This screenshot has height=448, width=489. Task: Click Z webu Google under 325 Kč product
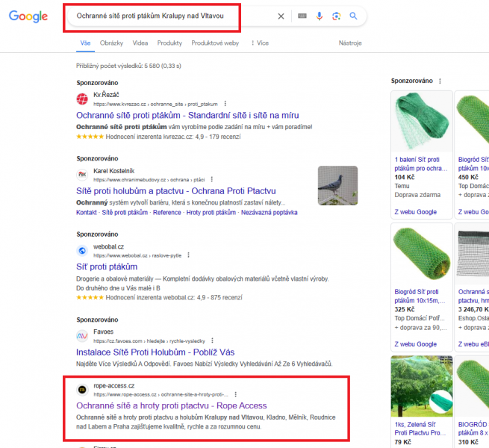tap(415, 344)
